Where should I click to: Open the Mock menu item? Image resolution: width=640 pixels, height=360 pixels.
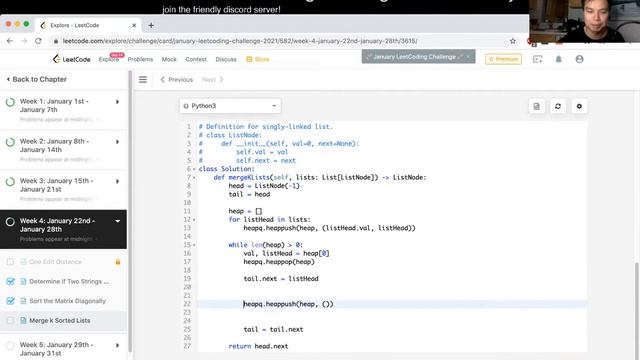tap(169, 59)
